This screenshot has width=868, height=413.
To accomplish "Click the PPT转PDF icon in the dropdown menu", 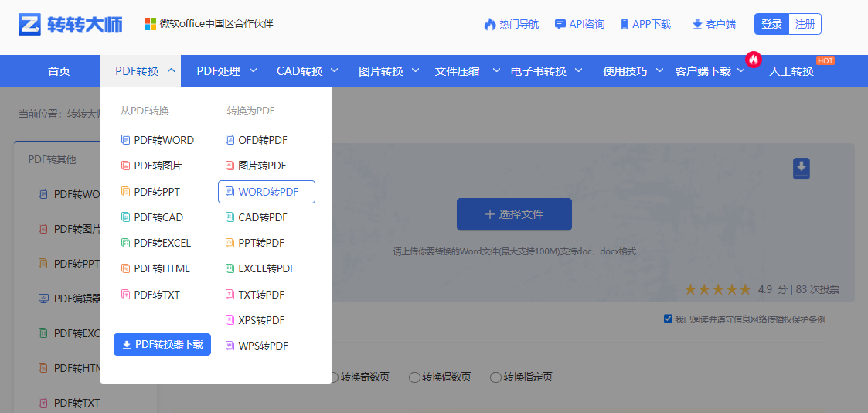I will pos(230,243).
